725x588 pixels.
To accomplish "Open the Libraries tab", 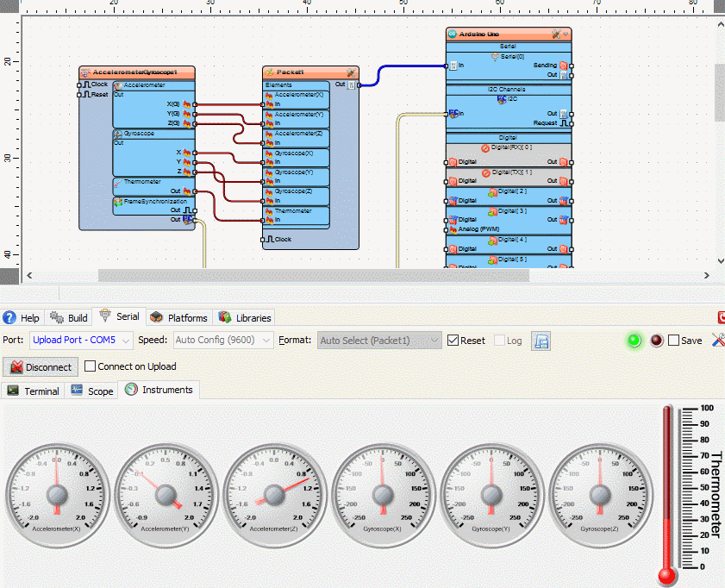I will 245,317.
